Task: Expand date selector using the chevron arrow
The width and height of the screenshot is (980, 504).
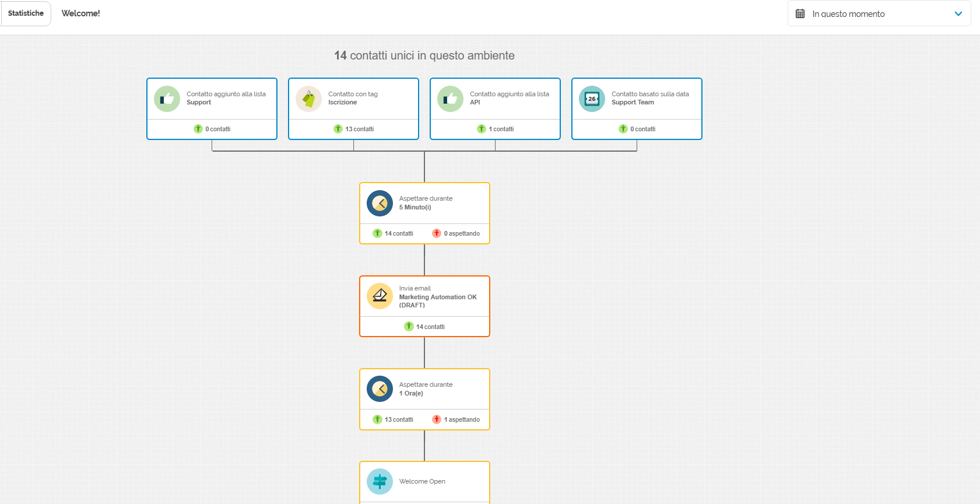Action: [958, 13]
